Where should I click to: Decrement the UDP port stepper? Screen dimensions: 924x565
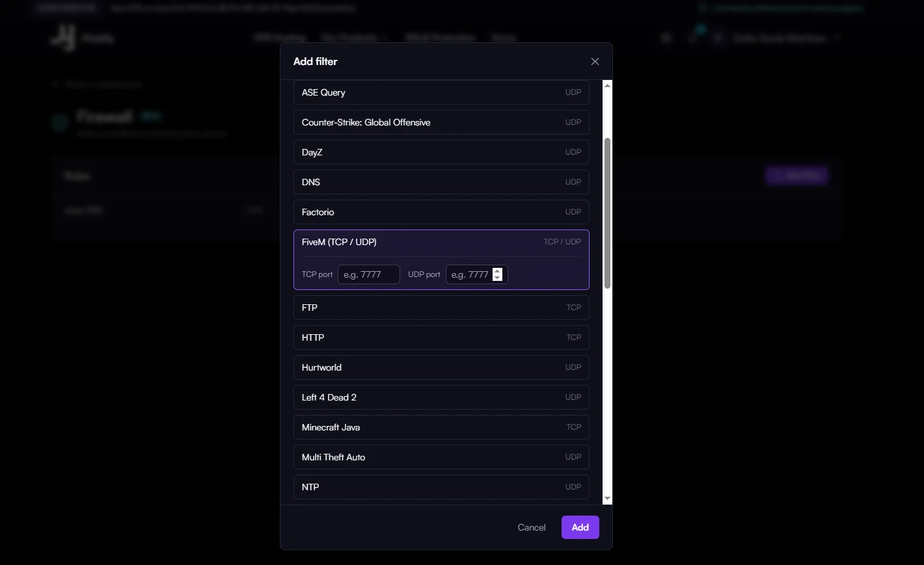[x=497, y=278]
